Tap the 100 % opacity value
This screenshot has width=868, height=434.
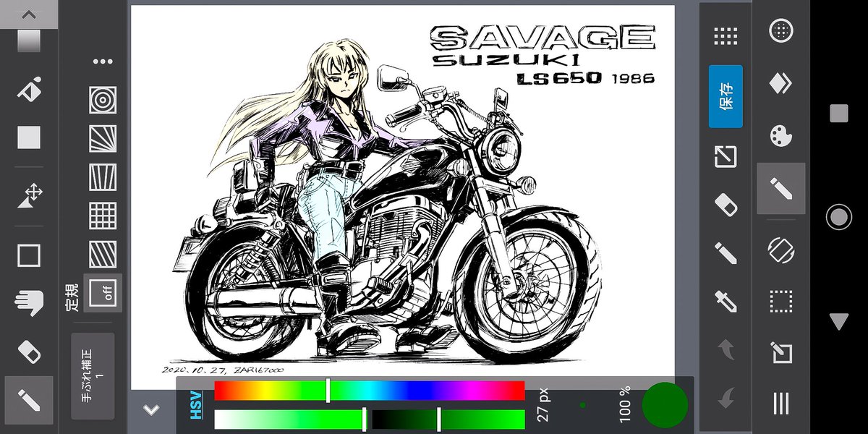625,405
